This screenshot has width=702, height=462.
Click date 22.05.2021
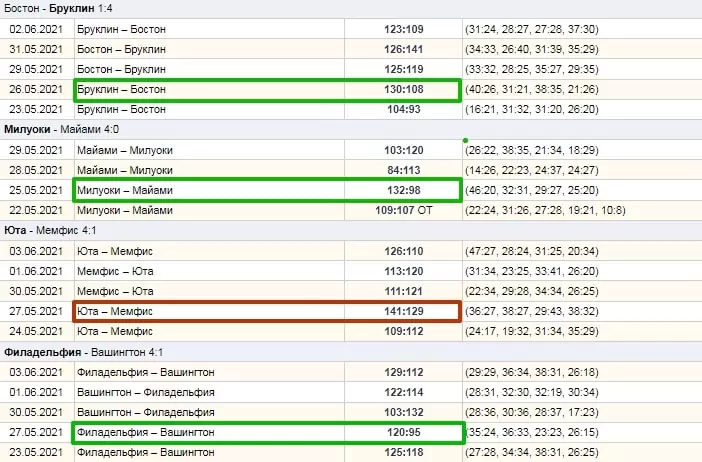(36, 210)
